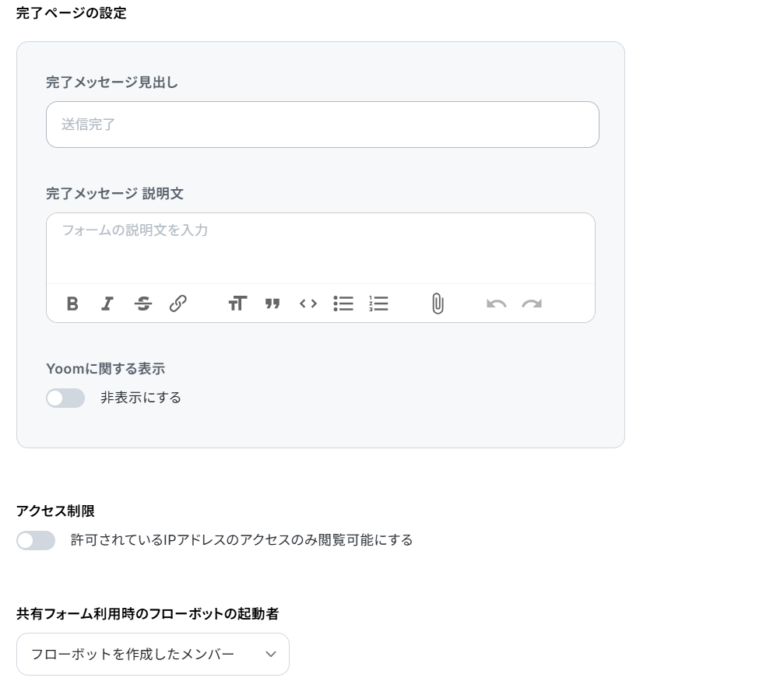Image resolution: width=784 pixels, height=688 pixels.
Task: Click the IP address restriction label text
Action: point(241,540)
